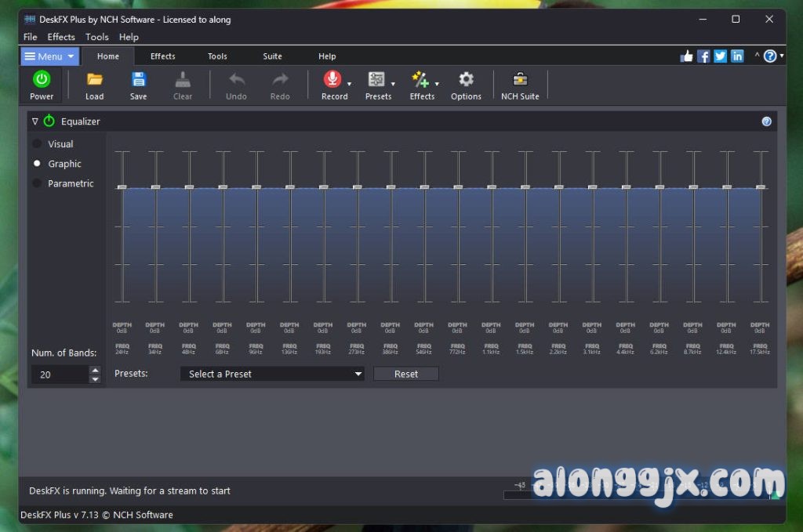Switch to the Effects ribbon tab
The width and height of the screenshot is (803, 532).
pos(163,56)
